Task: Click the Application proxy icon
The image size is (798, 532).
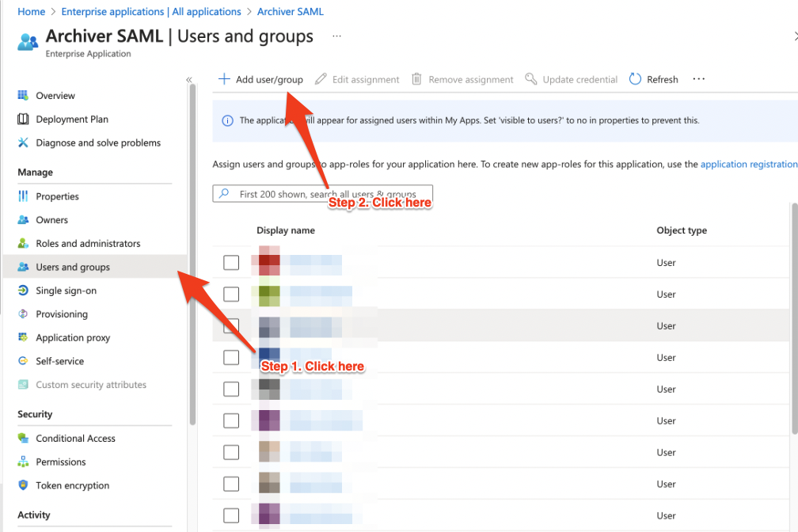Action: (x=23, y=337)
